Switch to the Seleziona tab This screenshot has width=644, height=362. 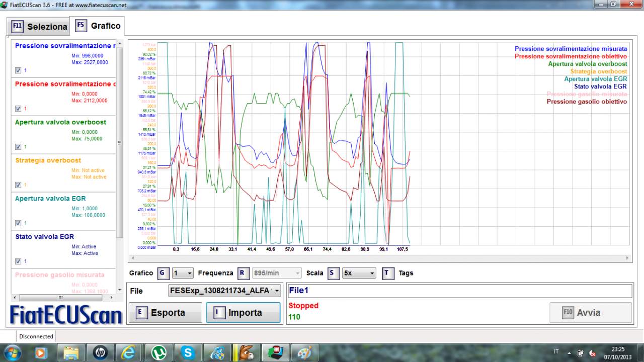39,27
